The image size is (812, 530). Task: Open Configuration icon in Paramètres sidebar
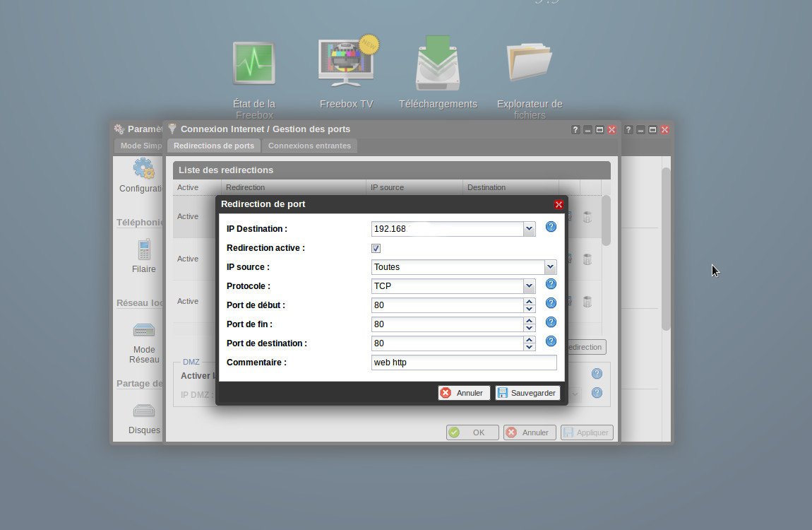pos(143,168)
